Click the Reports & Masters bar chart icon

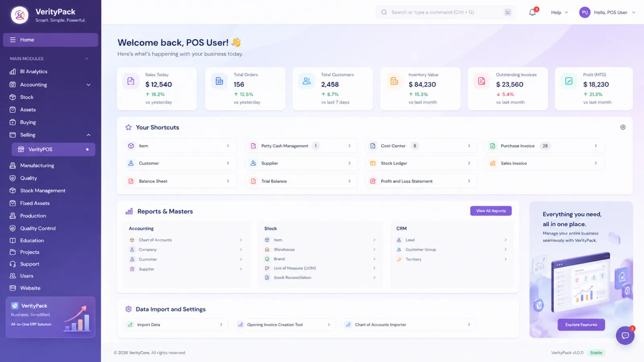pos(129,212)
